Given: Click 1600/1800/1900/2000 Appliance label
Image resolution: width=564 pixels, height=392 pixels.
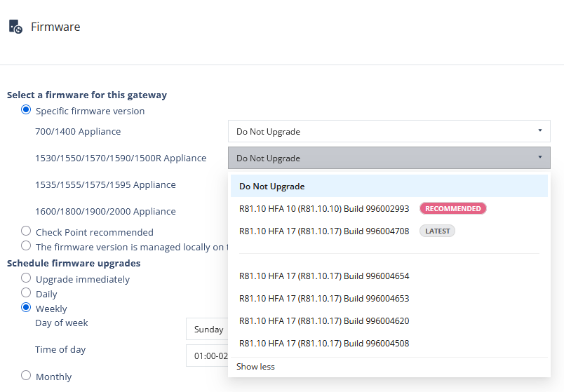Looking at the screenshot, I should click(x=105, y=211).
